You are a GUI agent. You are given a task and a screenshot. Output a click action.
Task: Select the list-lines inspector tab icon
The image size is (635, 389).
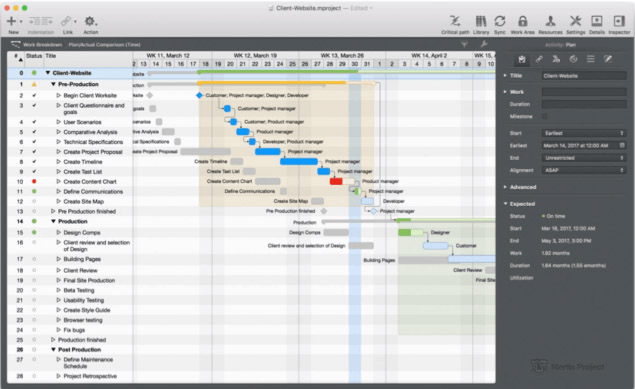[x=590, y=59]
